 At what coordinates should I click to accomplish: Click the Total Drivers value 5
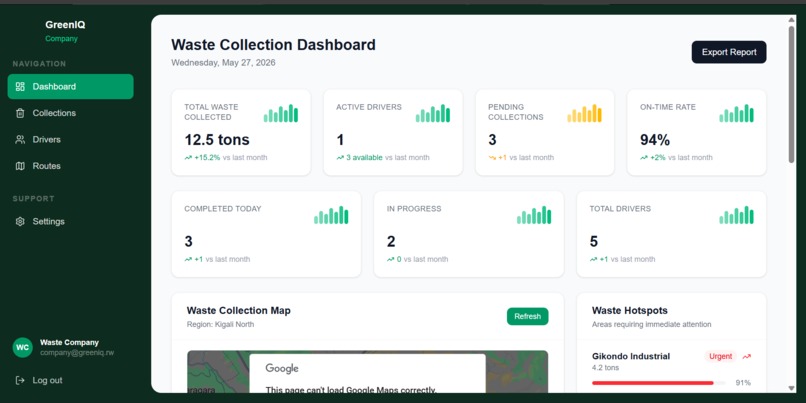[x=594, y=242]
